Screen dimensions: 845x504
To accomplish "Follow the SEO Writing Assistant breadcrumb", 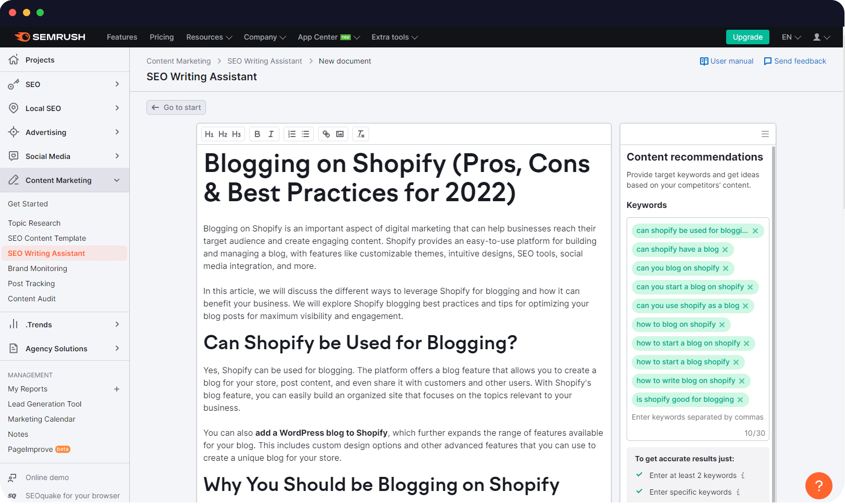I will (x=265, y=61).
